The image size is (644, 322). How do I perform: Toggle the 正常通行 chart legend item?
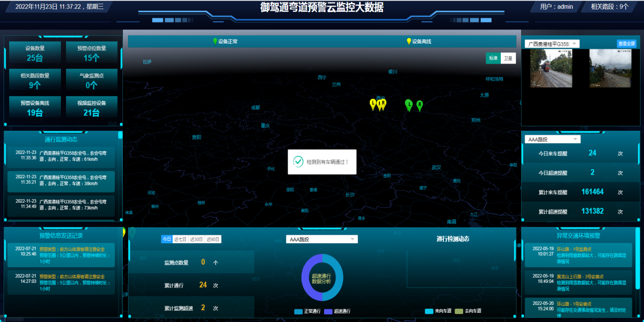point(308,311)
